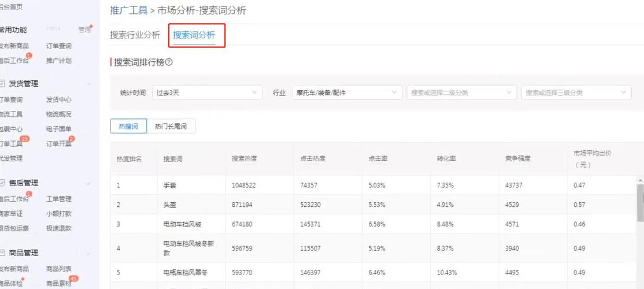Click search heat value 1048522
The width and height of the screenshot is (644, 289).
point(243,186)
